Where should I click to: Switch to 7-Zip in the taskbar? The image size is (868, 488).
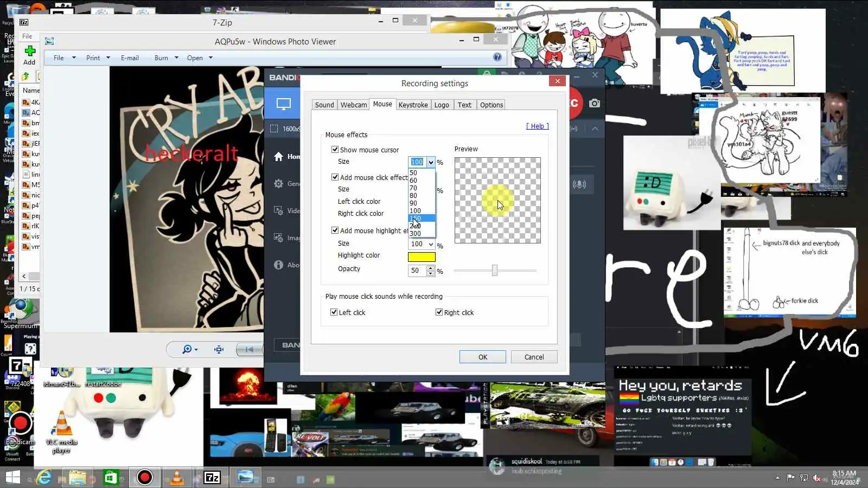(x=212, y=477)
